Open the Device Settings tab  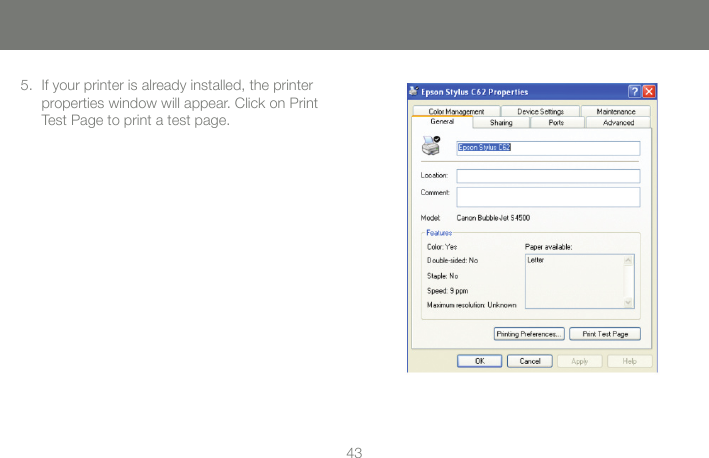click(540, 111)
